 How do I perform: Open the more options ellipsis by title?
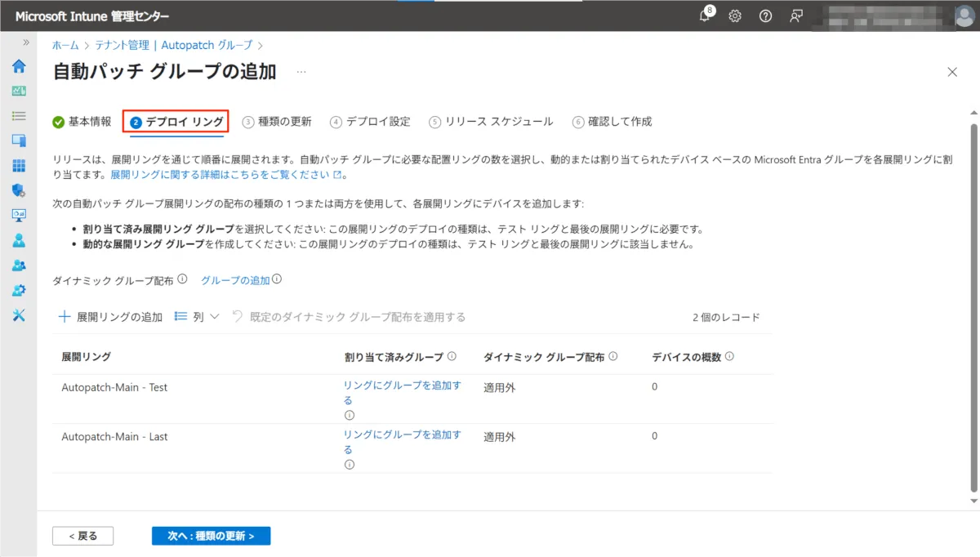301,72
